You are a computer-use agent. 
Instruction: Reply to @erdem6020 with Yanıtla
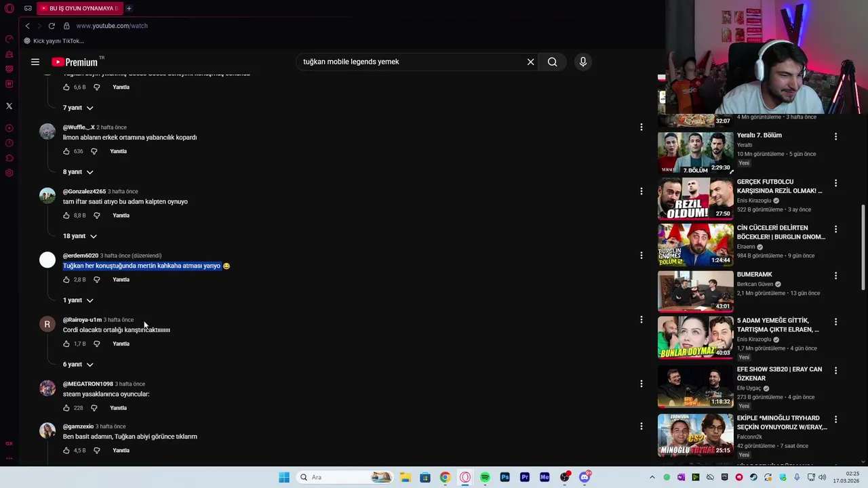tap(121, 279)
